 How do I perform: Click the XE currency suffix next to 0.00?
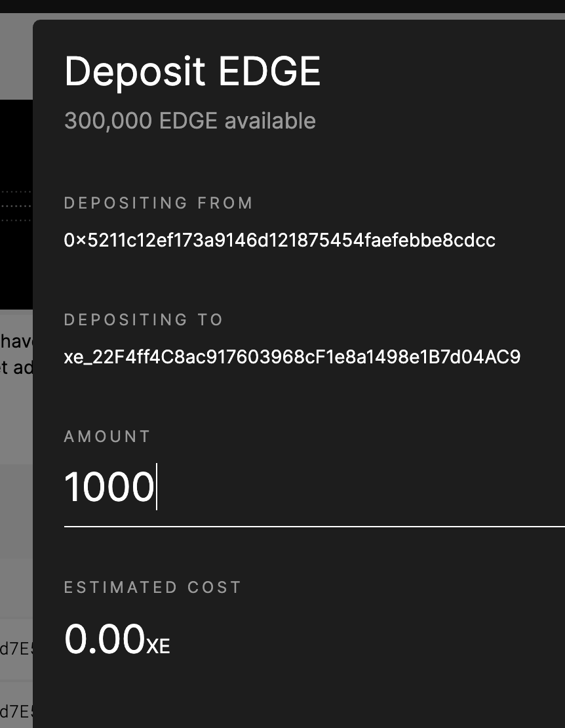[157, 645]
